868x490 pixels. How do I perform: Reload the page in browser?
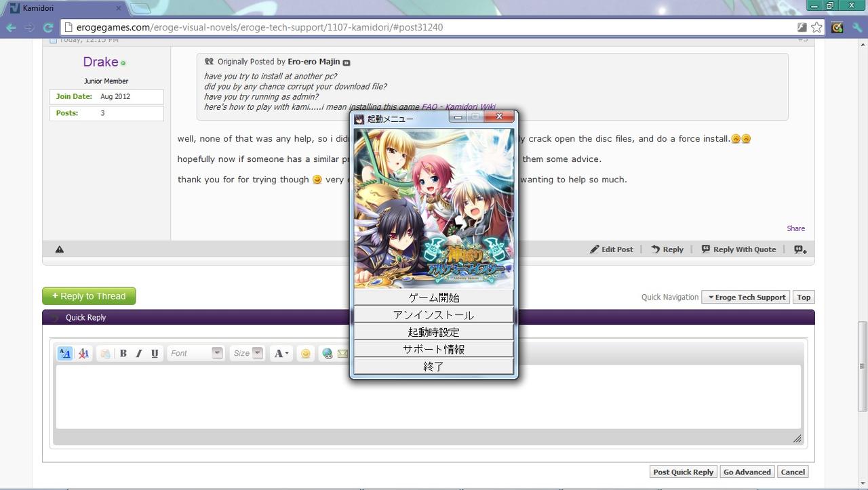(x=48, y=28)
